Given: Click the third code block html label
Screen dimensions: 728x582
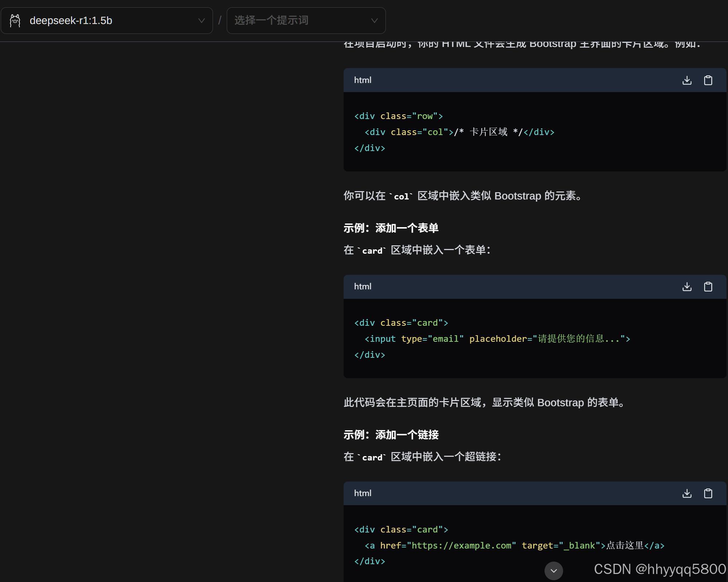Looking at the screenshot, I should pos(363,494).
